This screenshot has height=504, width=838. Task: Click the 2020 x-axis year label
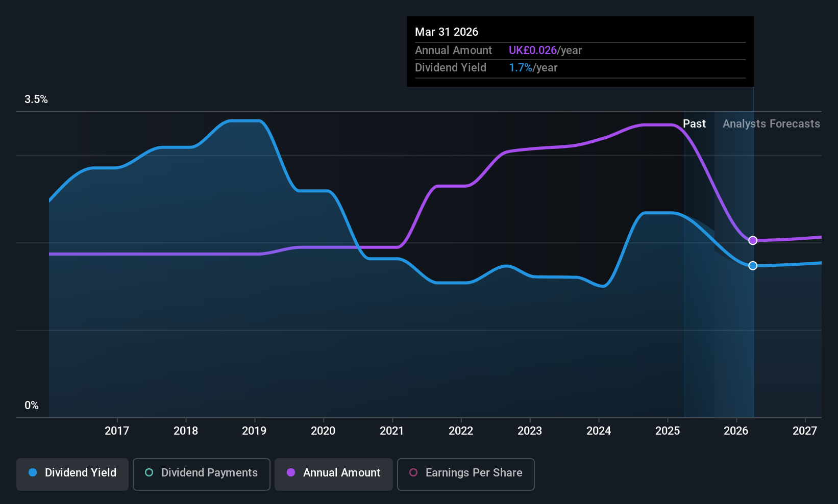click(323, 431)
